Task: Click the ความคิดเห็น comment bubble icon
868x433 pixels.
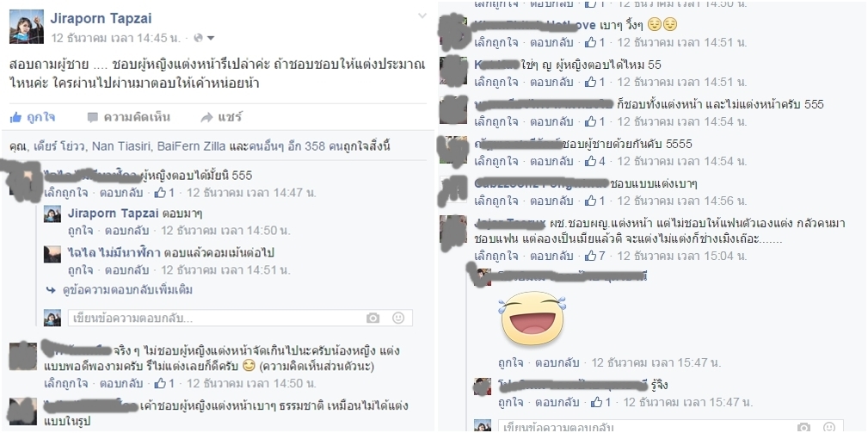Action: pos(92,117)
